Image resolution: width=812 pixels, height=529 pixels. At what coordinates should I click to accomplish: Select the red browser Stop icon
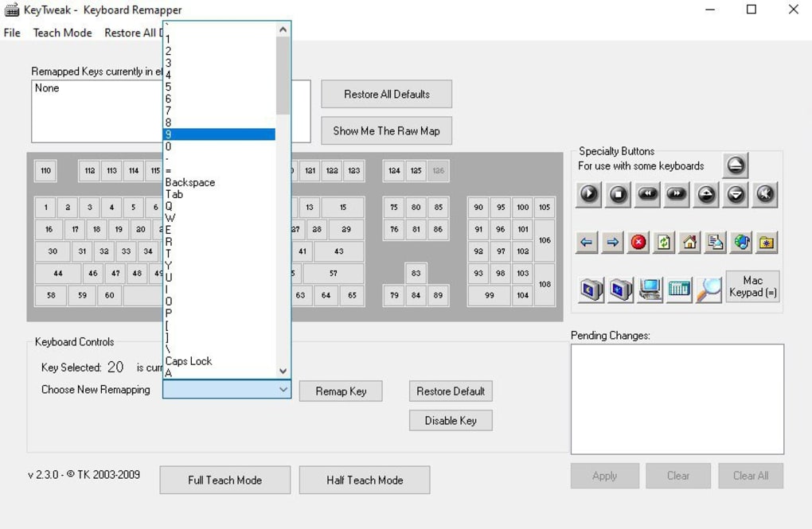point(638,243)
